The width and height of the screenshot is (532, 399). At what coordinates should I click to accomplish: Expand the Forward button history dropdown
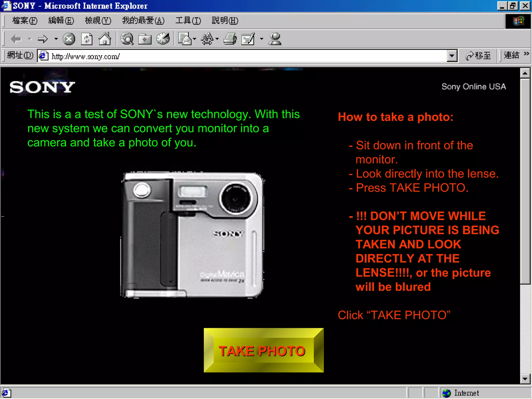[56, 39]
